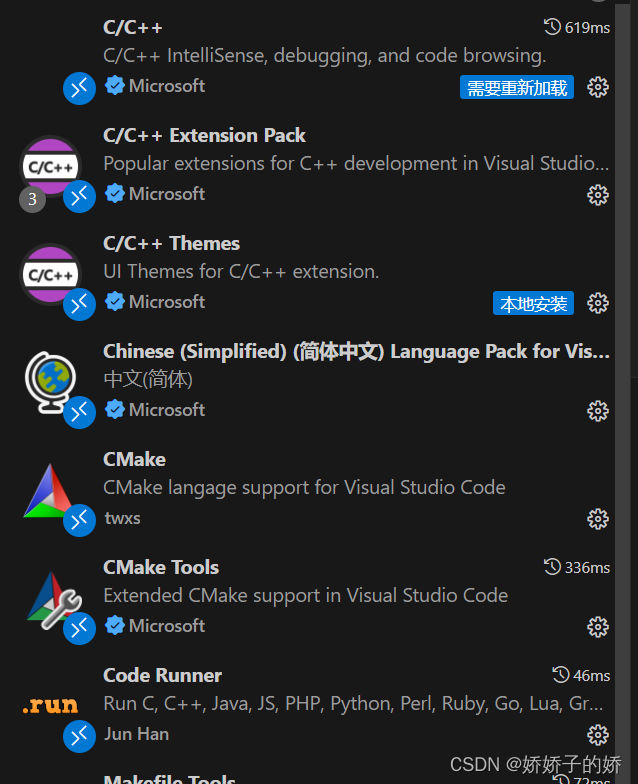Click the twxs publisher name
Screen dimensions: 638x784
click(122, 518)
